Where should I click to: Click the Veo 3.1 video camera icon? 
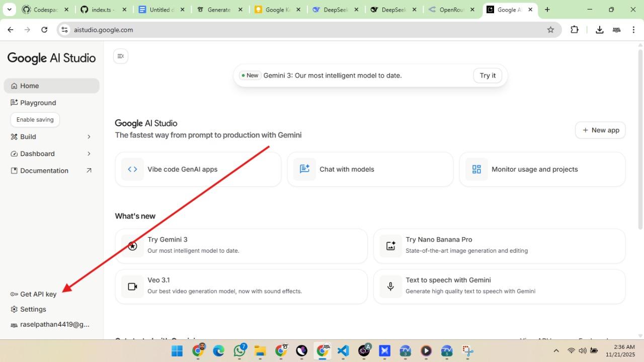point(132,286)
